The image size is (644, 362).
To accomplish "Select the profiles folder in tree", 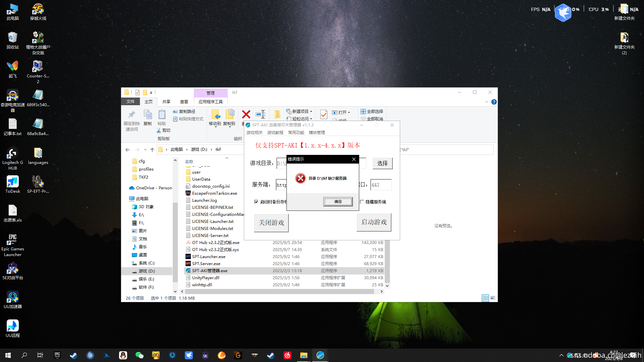I will click(146, 169).
